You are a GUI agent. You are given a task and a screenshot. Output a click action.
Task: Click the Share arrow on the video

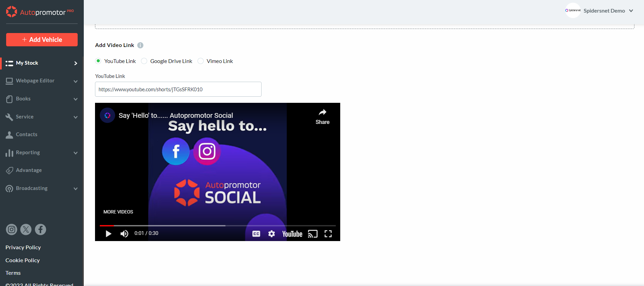322,116
